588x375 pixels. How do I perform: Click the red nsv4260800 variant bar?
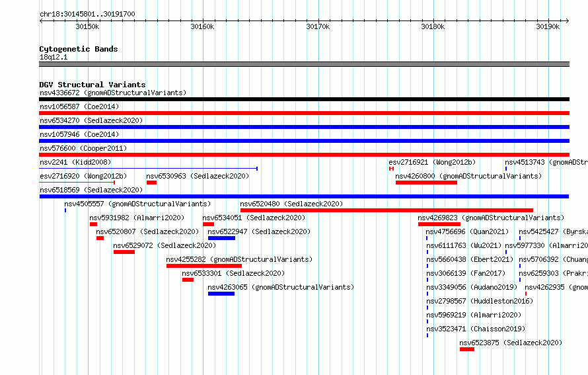tap(426, 183)
